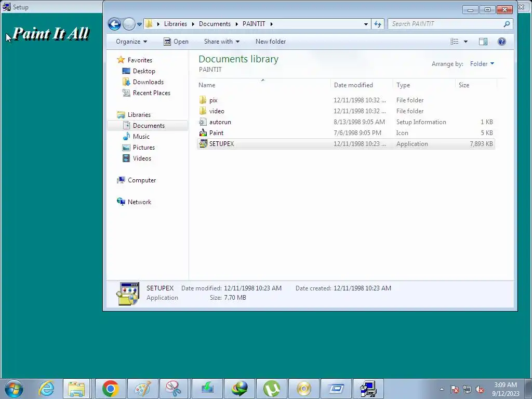Open the disc burner taskbar icon
This screenshot has width=532, height=399.
click(304, 389)
